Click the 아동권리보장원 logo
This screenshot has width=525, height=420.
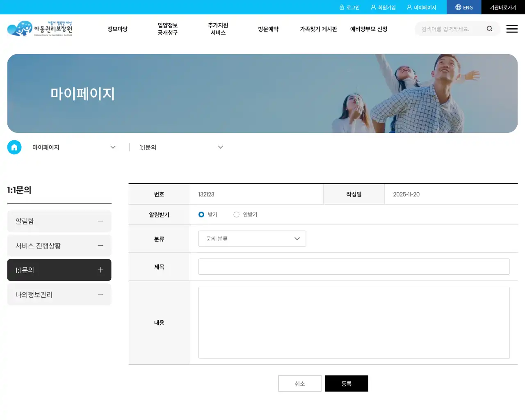(39, 28)
